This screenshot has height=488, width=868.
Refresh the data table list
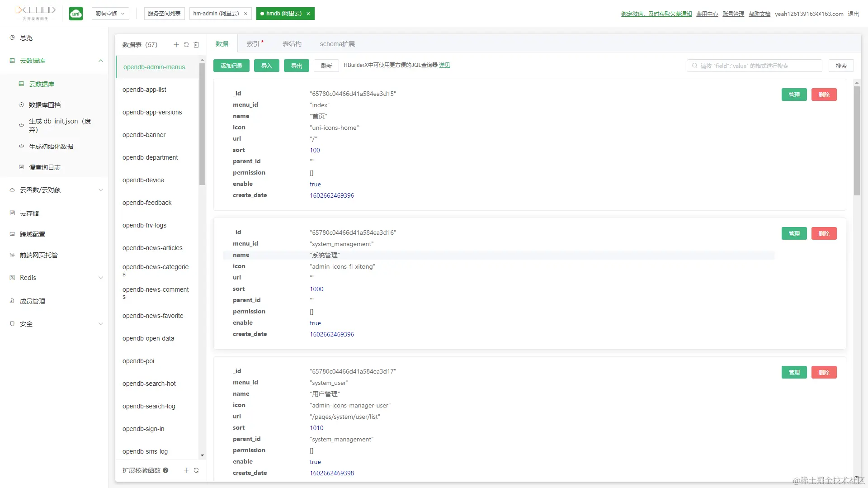[x=186, y=45]
